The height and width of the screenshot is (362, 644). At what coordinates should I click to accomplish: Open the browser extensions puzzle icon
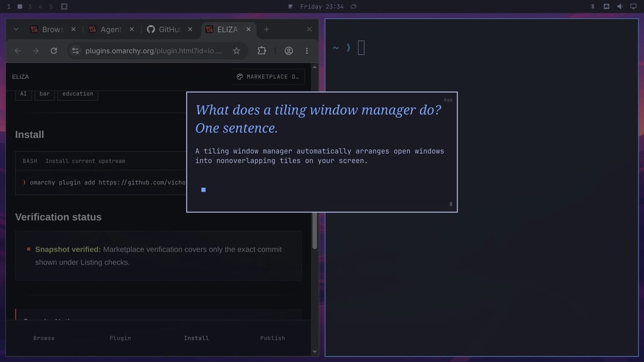point(262,51)
